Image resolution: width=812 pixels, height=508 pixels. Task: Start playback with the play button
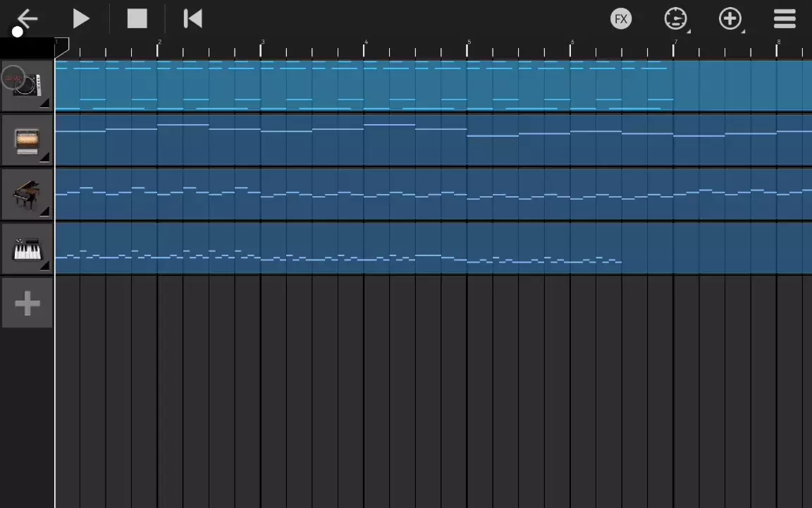click(x=81, y=19)
